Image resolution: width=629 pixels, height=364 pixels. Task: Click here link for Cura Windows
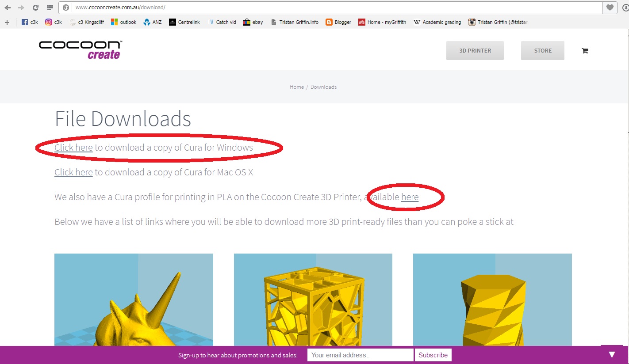[x=73, y=148]
